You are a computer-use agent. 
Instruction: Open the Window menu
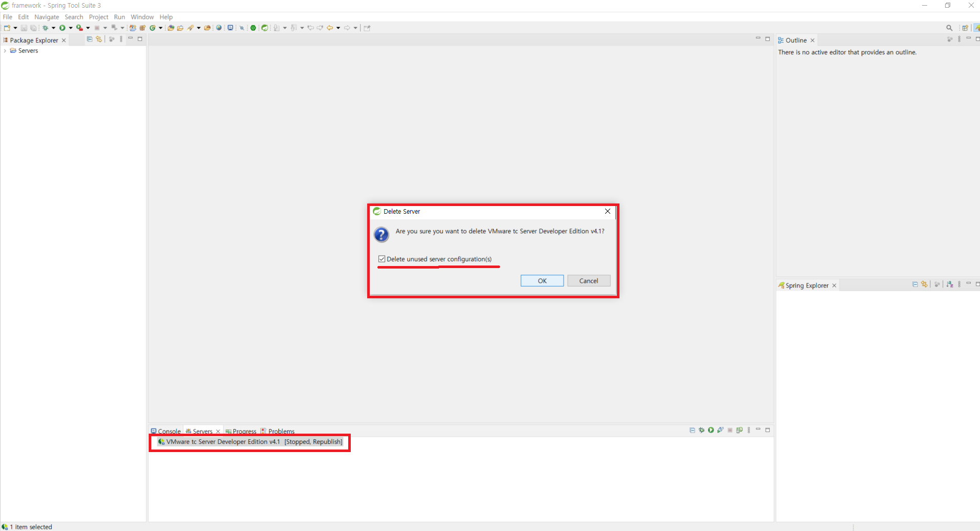[142, 17]
